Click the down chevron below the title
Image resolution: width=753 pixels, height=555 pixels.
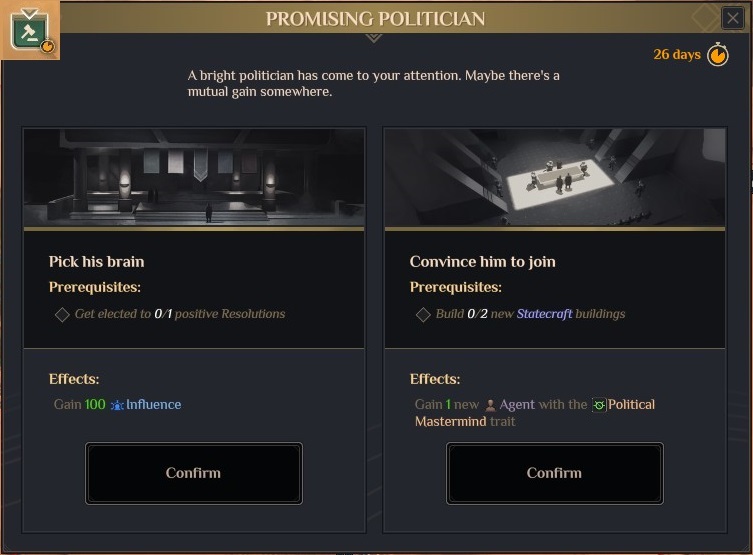tap(374, 38)
